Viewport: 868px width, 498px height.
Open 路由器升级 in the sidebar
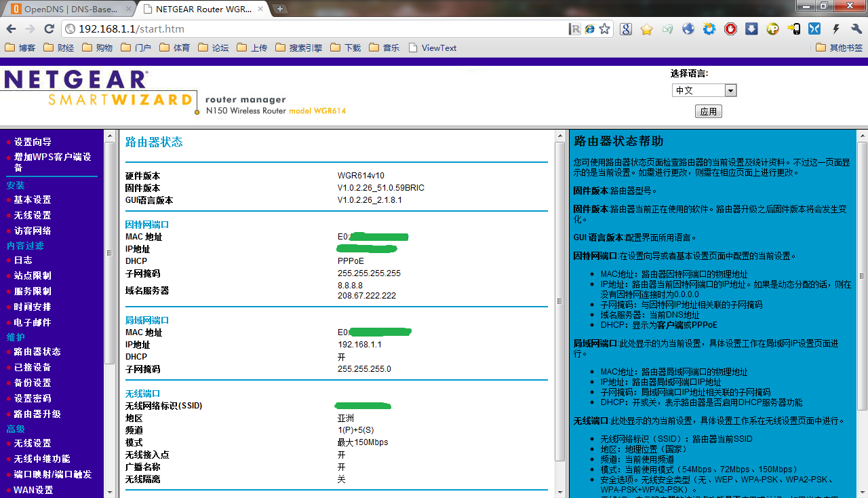click(37, 414)
